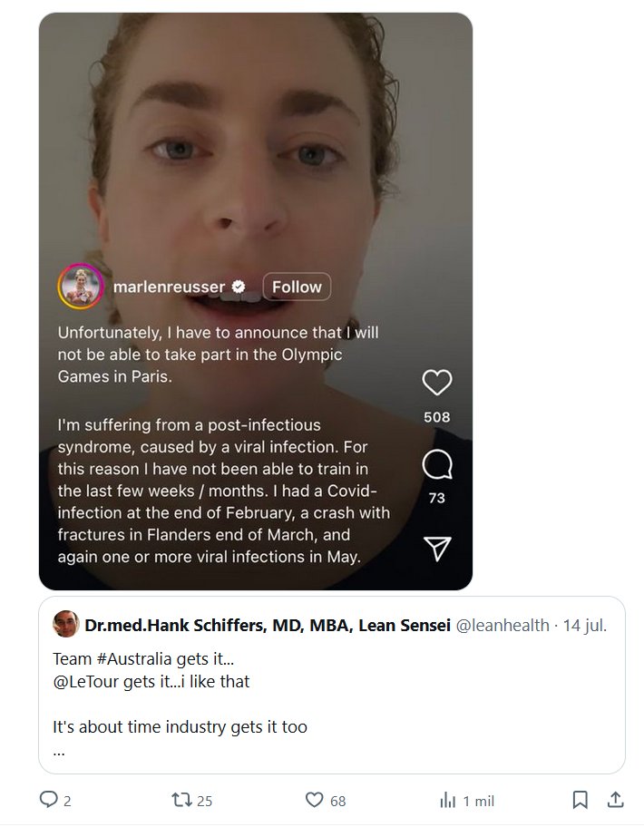Open the quoted tweet's 14 jul. timestamp
The width and height of the screenshot is (644, 827).
tap(584, 625)
